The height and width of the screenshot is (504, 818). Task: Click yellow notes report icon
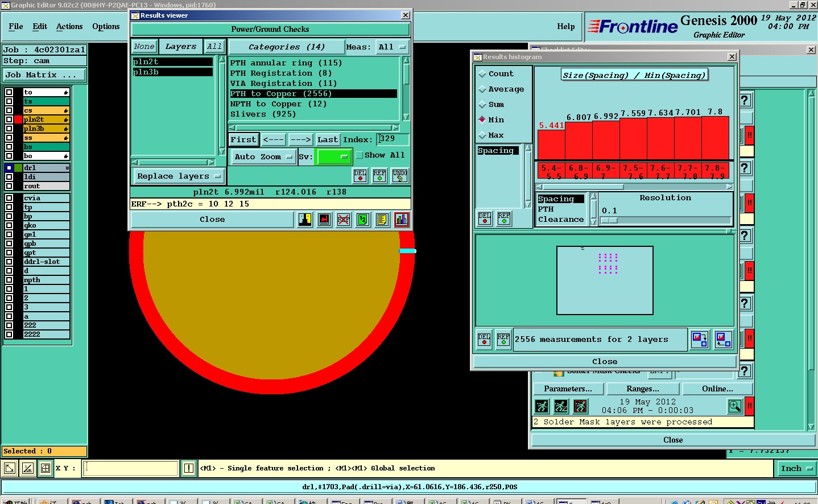click(382, 220)
